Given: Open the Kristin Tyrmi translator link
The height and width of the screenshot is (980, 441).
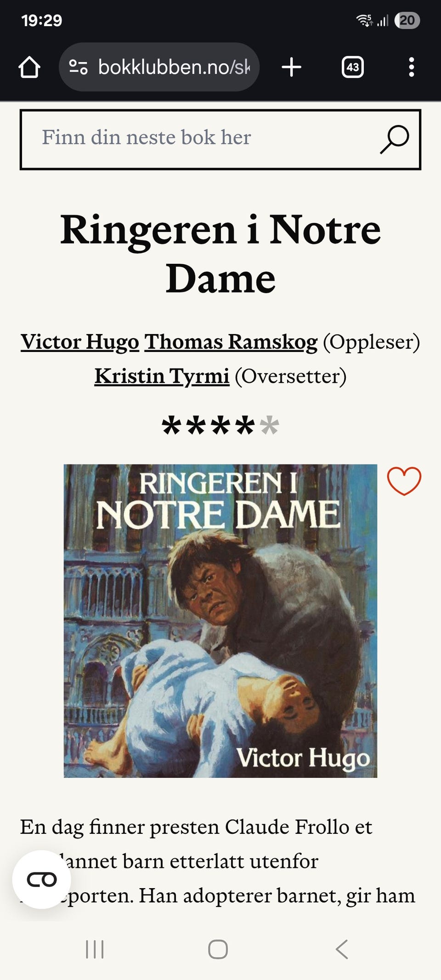Looking at the screenshot, I should (162, 376).
